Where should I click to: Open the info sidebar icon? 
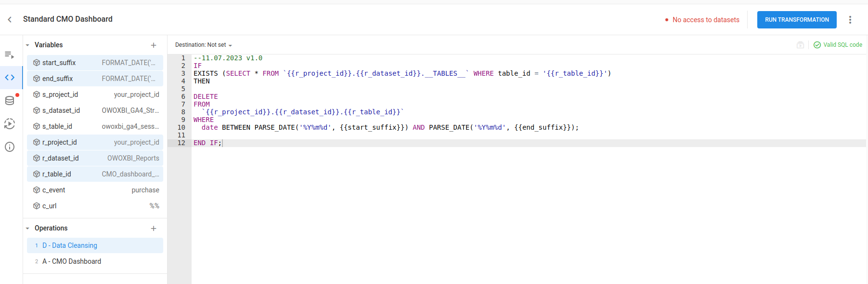pos(10,147)
